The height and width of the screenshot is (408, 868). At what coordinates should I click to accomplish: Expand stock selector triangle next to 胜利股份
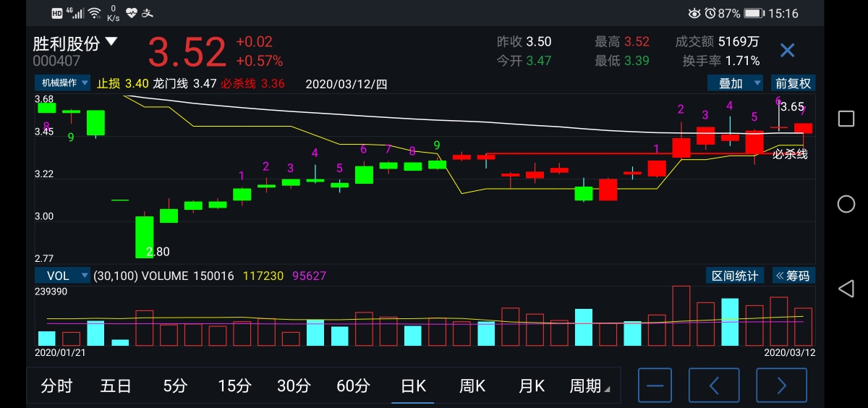click(111, 42)
